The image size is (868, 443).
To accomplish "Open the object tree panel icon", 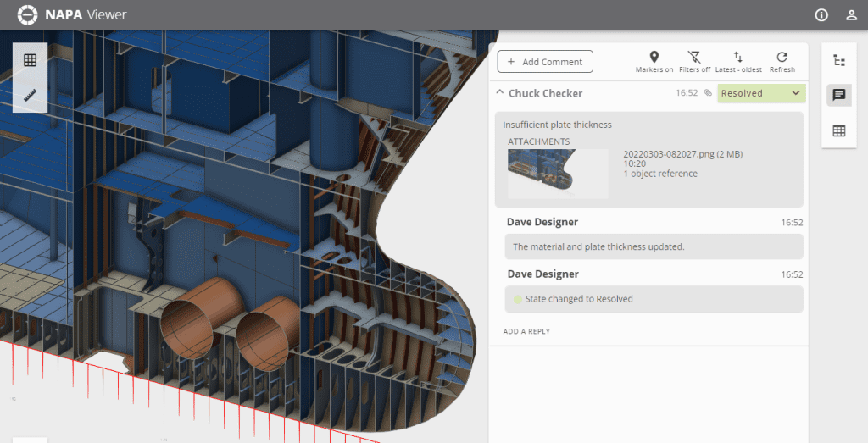I will tap(839, 60).
